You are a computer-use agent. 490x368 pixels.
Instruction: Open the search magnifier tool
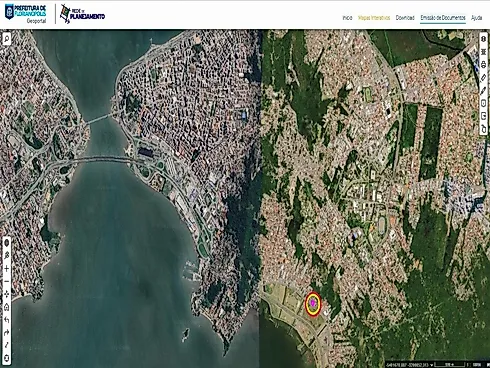point(6,39)
